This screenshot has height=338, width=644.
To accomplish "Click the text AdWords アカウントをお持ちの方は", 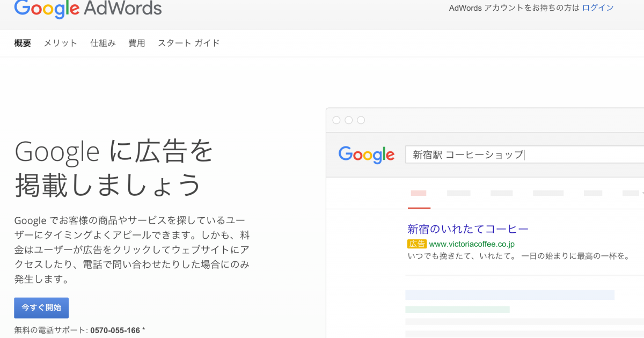I will coord(514,8).
